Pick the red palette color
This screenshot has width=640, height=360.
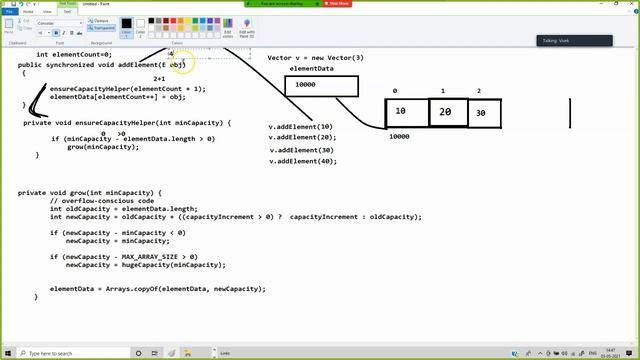[173, 20]
